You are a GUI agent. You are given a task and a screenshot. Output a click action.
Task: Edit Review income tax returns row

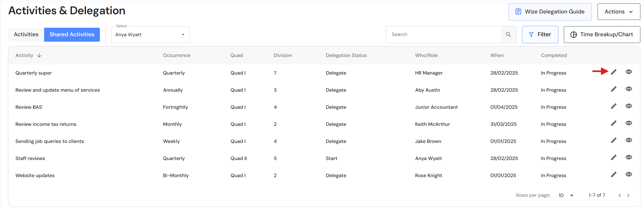(x=613, y=123)
